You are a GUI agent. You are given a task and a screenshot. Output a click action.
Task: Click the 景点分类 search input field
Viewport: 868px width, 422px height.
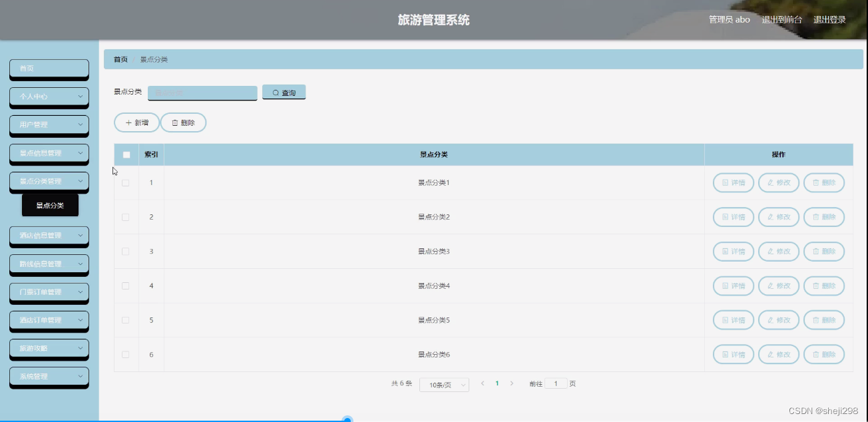202,93
